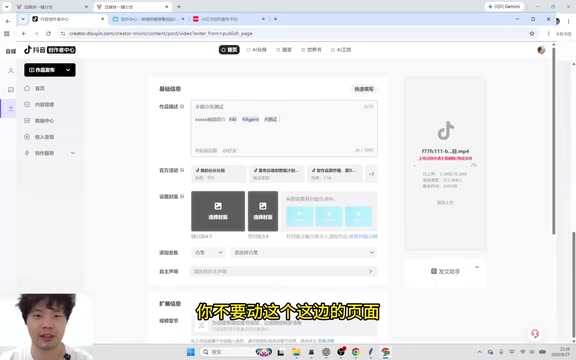This screenshot has height=360, width=576.
Task: Click the 快速填写 button
Action: (364, 89)
